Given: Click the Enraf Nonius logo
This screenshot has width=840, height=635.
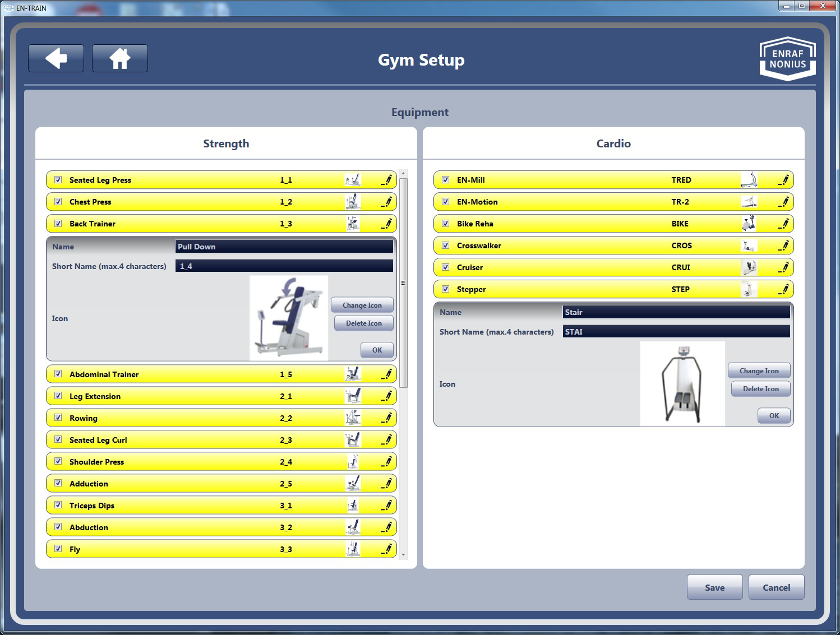Looking at the screenshot, I should pos(787,59).
